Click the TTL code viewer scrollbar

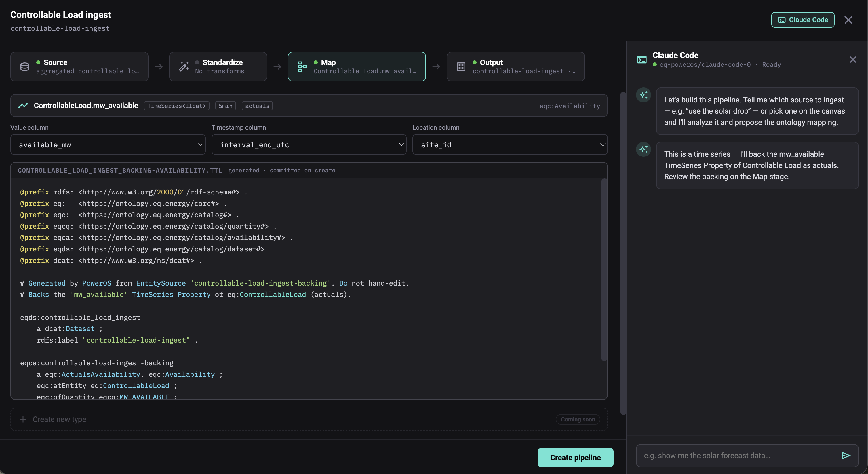604,269
